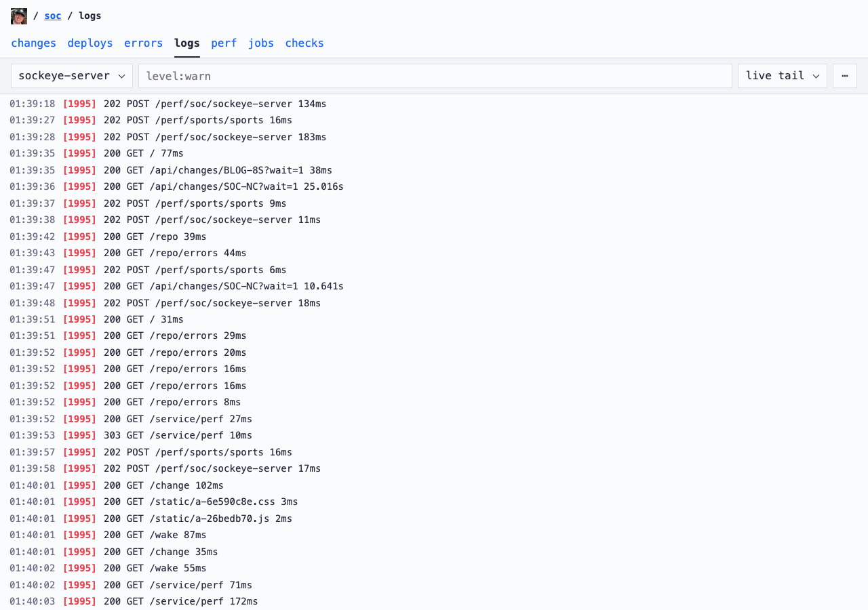Click the log line 'GET /wake 55ms'

(x=434, y=568)
